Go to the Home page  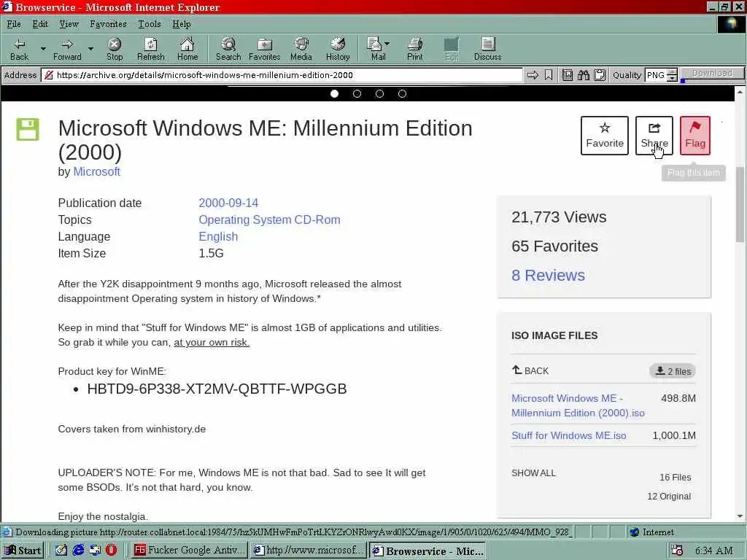coord(187,49)
